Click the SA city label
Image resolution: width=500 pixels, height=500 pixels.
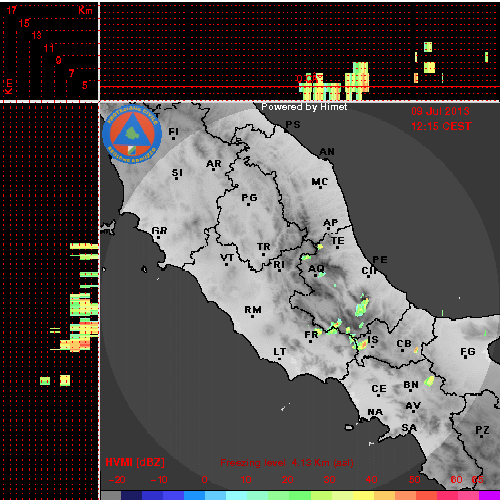(409, 428)
